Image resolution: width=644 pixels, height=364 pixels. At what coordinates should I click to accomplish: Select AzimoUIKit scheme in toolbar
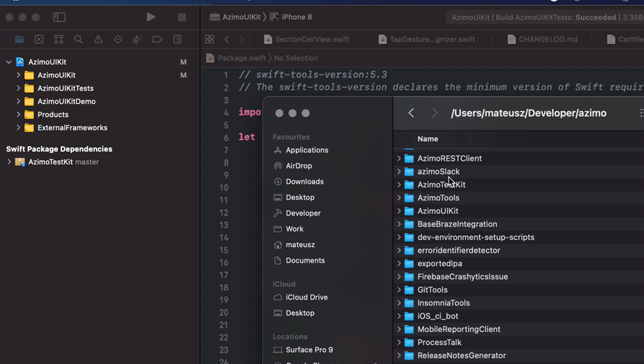[x=236, y=17]
